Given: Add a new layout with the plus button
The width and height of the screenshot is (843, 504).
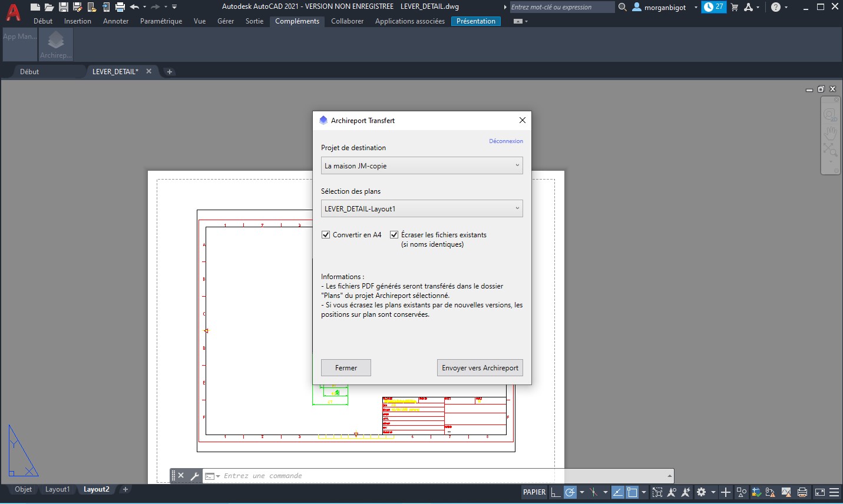Looking at the screenshot, I should [x=125, y=489].
